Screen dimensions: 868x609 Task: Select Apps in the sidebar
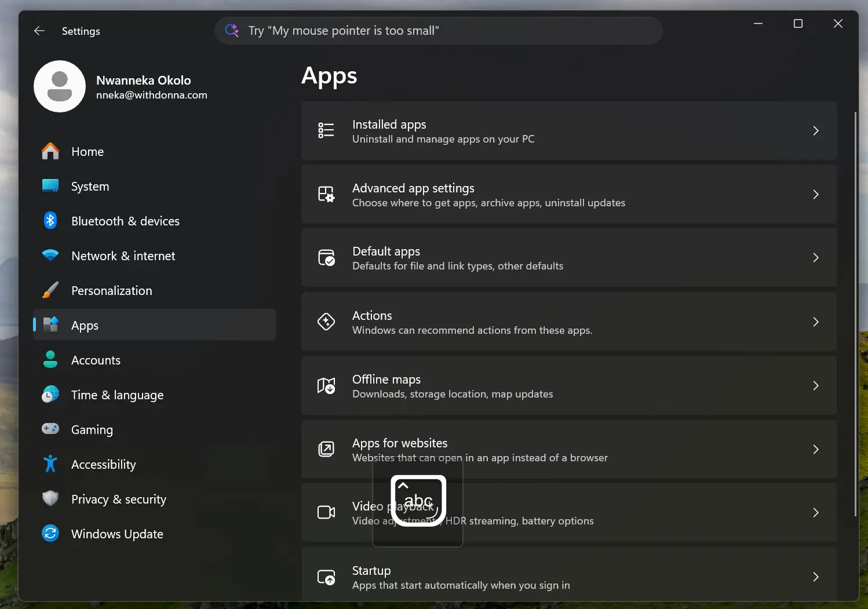[154, 324]
